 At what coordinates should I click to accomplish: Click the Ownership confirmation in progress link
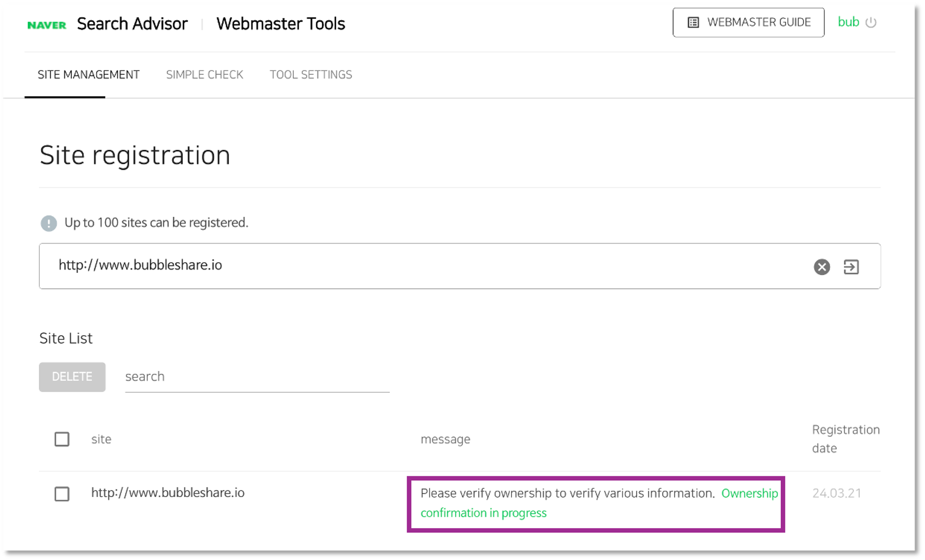[x=599, y=503]
